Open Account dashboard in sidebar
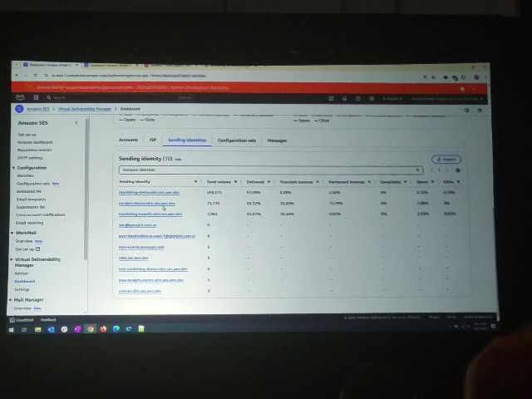 tap(35, 142)
